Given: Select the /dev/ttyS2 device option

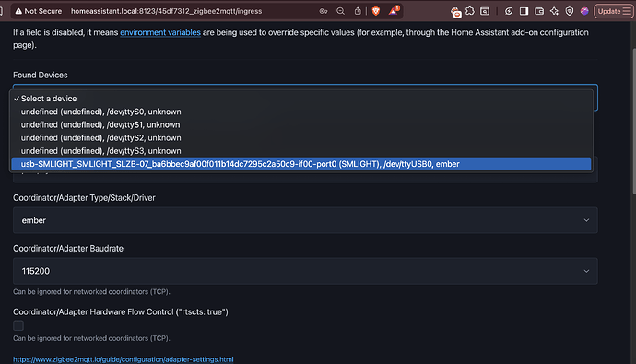Looking at the screenshot, I should (x=301, y=138).
